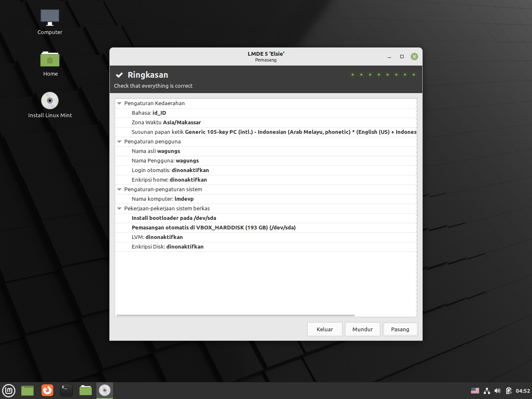Select the installer disc taskbar item
Viewport: 532px width, 399px height.
coord(105,391)
